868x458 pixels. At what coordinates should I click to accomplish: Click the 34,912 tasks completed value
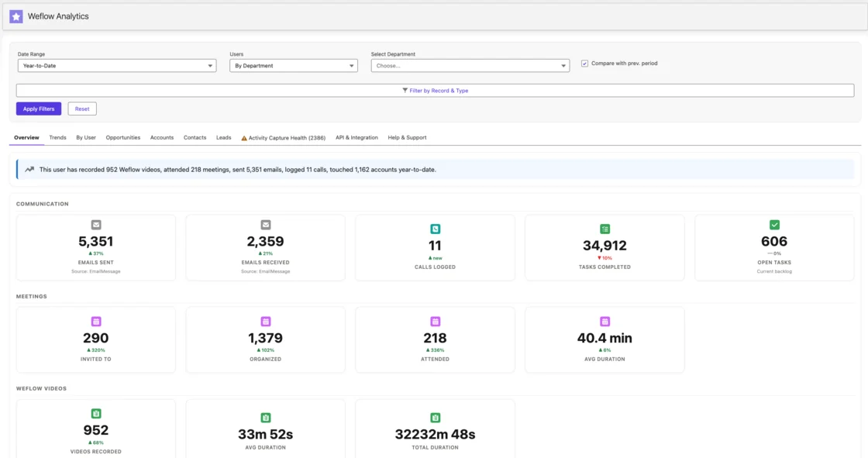604,246
